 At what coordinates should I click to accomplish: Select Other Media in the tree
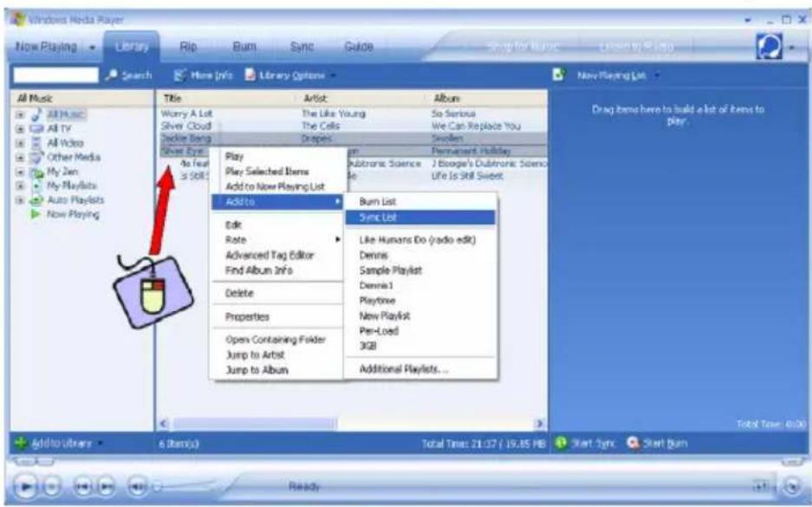pos(74,157)
